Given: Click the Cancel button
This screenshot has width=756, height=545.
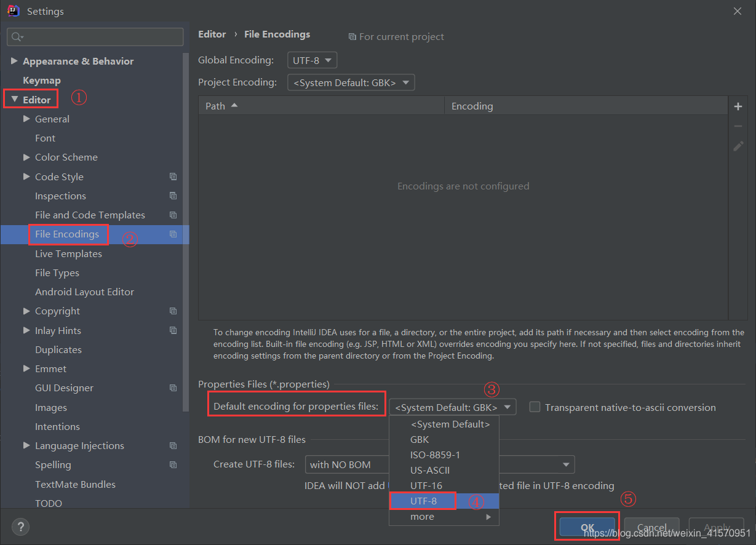Looking at the screenshot, I should point(651,527).
